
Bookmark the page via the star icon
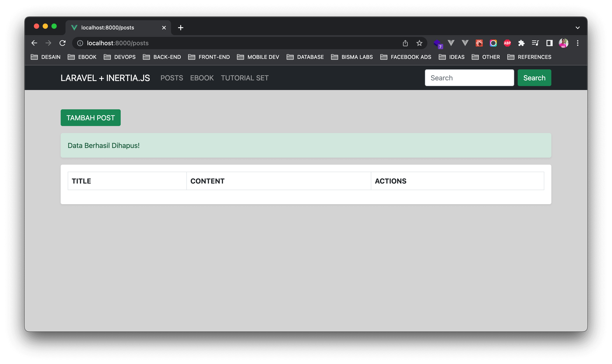click(x=419, y=43)
